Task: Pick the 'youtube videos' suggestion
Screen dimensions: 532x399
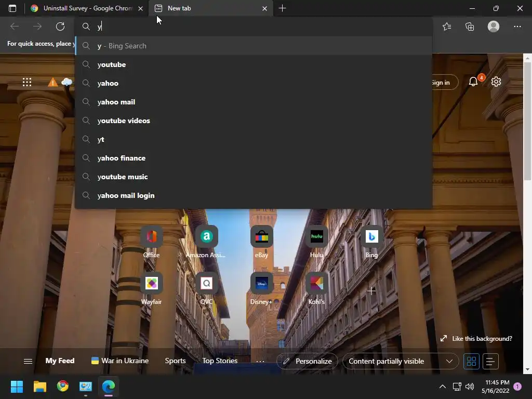Action: (x=254, y=121)
